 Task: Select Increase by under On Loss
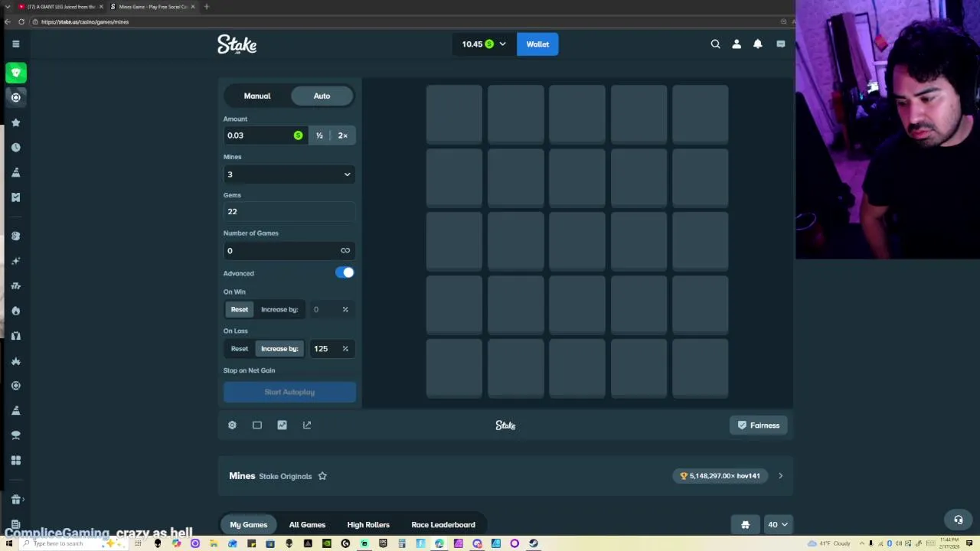(x=279, y=349)
